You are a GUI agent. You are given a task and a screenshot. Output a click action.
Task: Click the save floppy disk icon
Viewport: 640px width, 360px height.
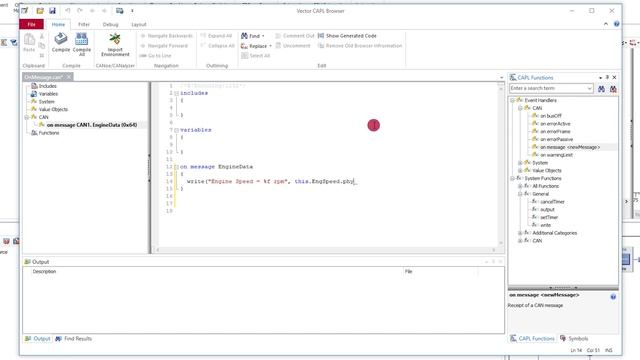(x=52, y=11)
